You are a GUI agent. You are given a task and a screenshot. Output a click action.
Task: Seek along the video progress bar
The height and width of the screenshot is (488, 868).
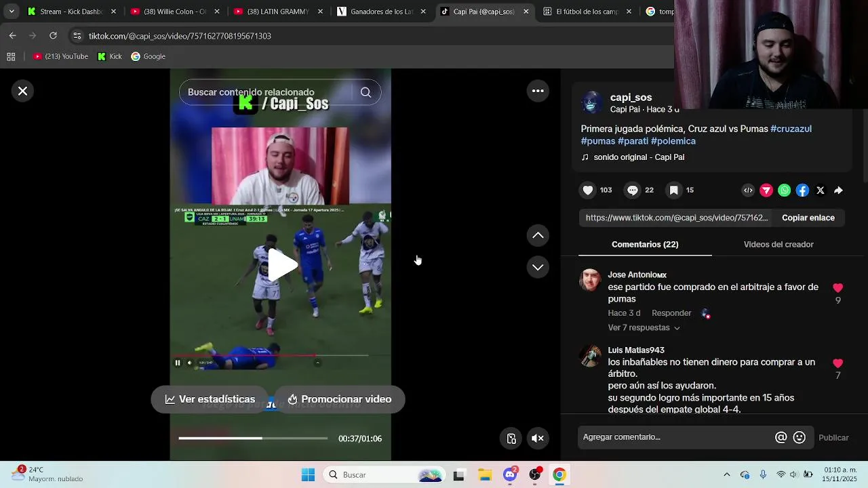(253, 439)
